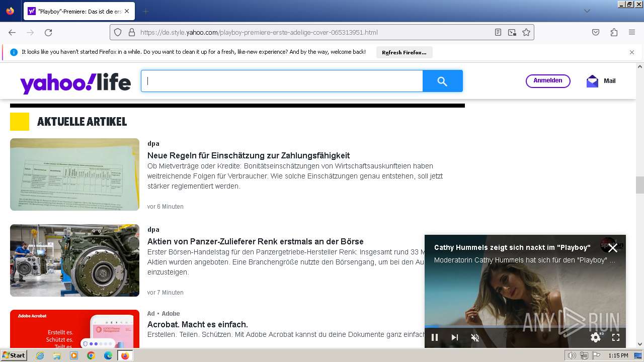Close the Playboy-Premiere tab
This screenshot has width=644, height=362.
[126, 11]
